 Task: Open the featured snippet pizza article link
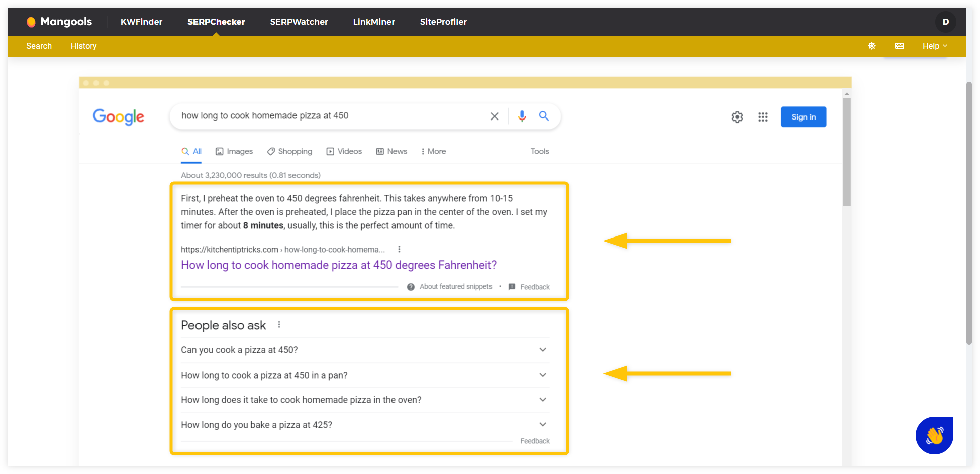coord(339,265)
